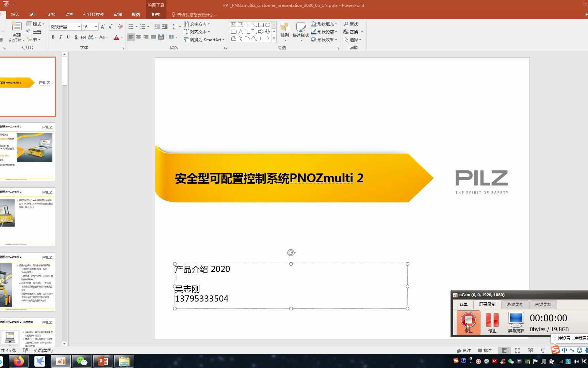Click the oCam screen capture monitor icon

click(516, 320)
